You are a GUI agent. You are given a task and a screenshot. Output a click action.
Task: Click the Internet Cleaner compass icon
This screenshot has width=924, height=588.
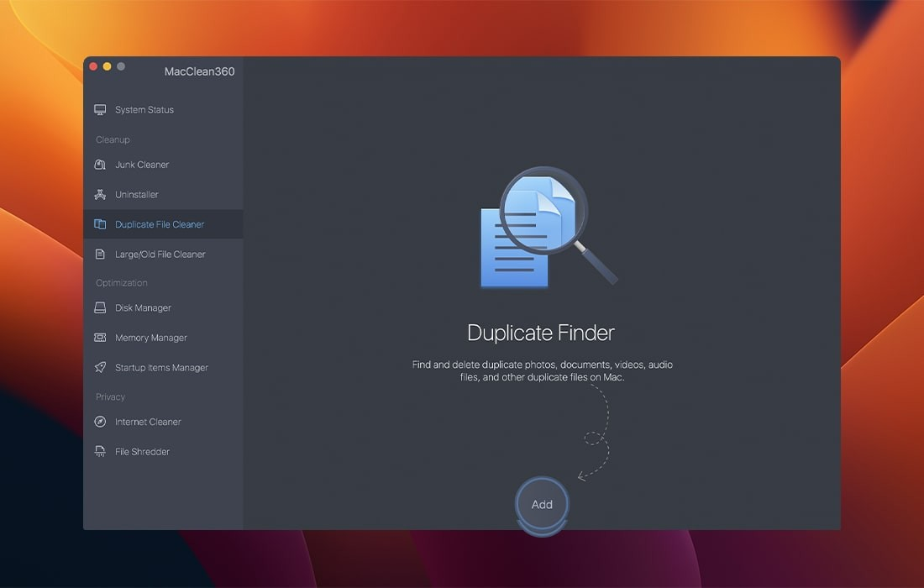[100, 422]
